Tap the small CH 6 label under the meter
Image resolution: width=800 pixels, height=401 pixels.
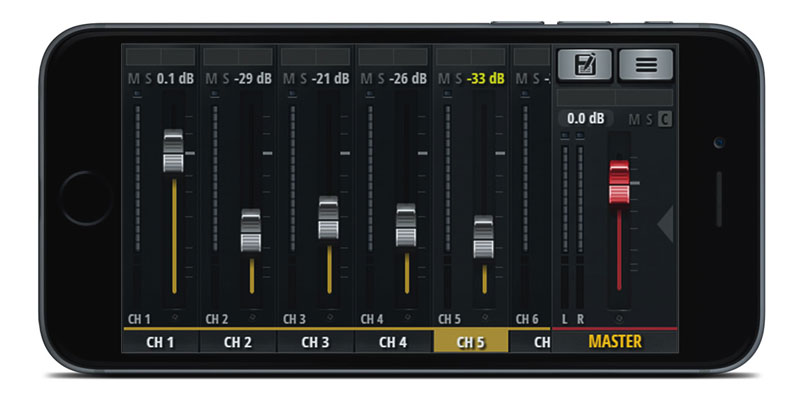527,319
